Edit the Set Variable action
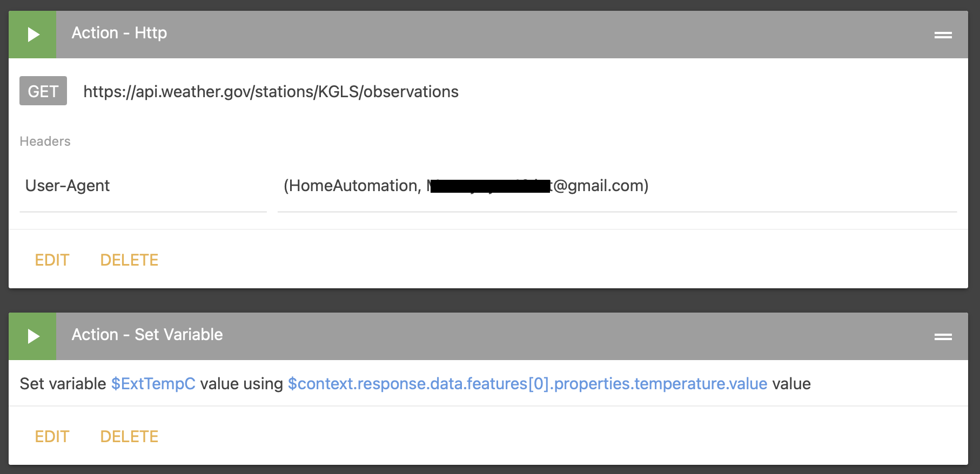 tap(52, 437)
